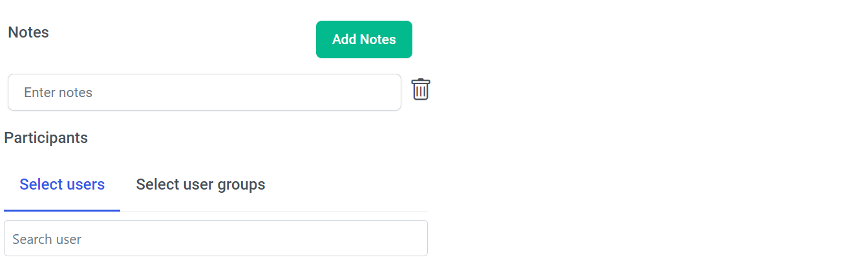Open the Select user groups tab
The image size is (868, 275).
200,184
